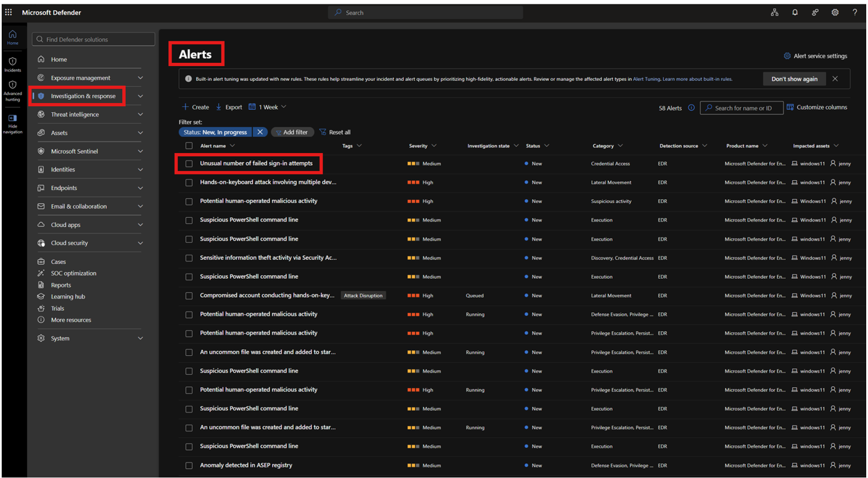Select System in the sidebar
Screen dimensions: 868x478
[60, 339]
